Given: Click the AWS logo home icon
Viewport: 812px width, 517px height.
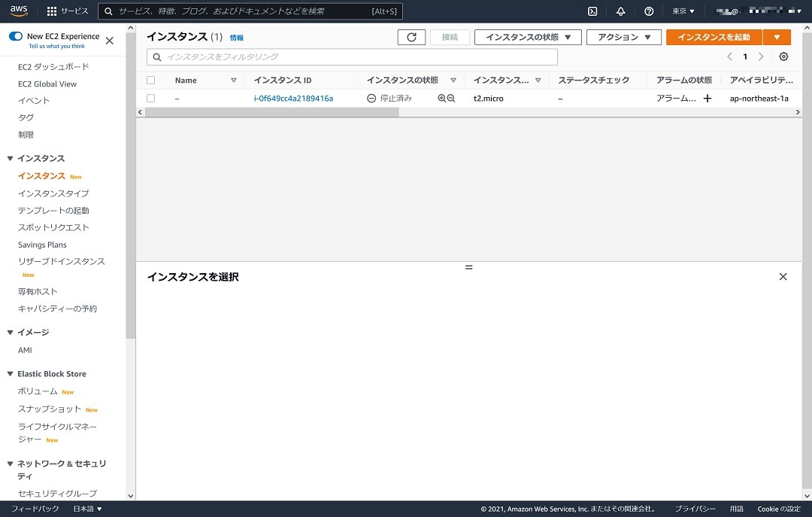Looking at the screenshot, I should (x=19, y=11).
